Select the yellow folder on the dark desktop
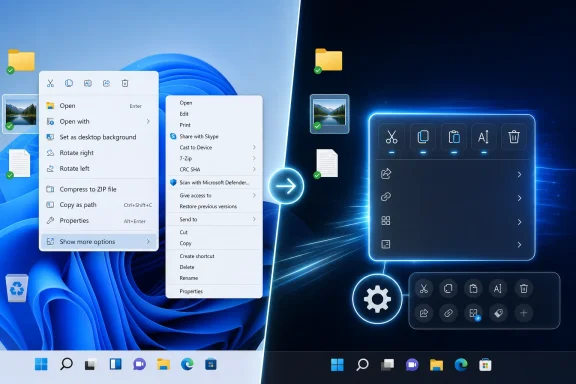This screenshot has width=576, height=384. tap(328, 60)
